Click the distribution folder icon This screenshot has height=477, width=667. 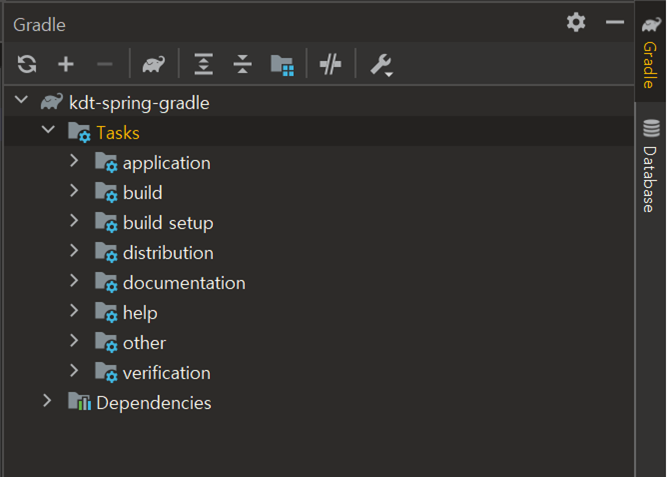[x=106, y=252]
